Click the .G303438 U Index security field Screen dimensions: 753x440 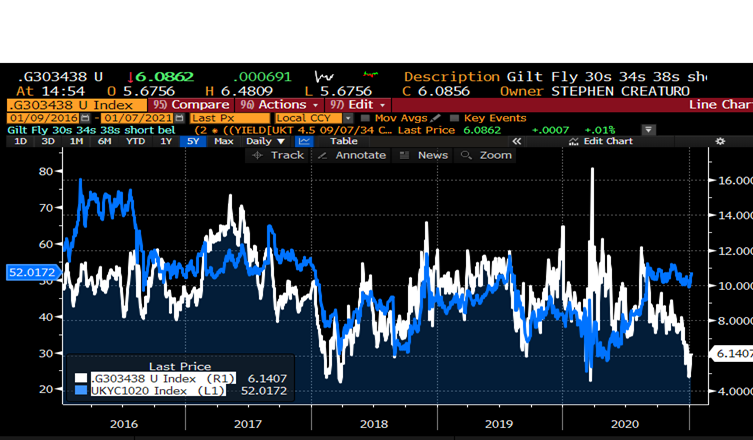pyautogui.click(x=77, y=105)
